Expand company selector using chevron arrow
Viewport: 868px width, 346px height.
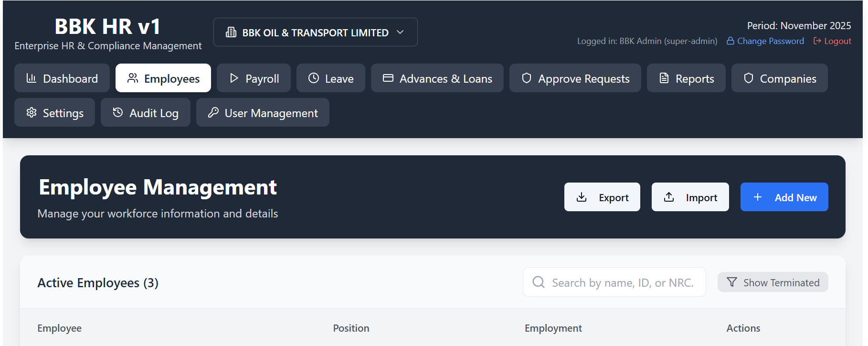(401, 32)
